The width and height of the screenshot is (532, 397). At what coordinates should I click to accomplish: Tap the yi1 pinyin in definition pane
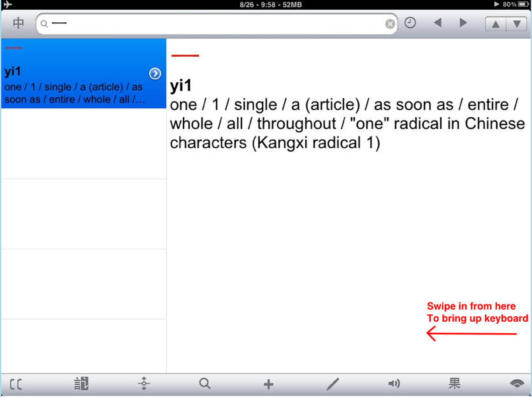click(181, 86)
